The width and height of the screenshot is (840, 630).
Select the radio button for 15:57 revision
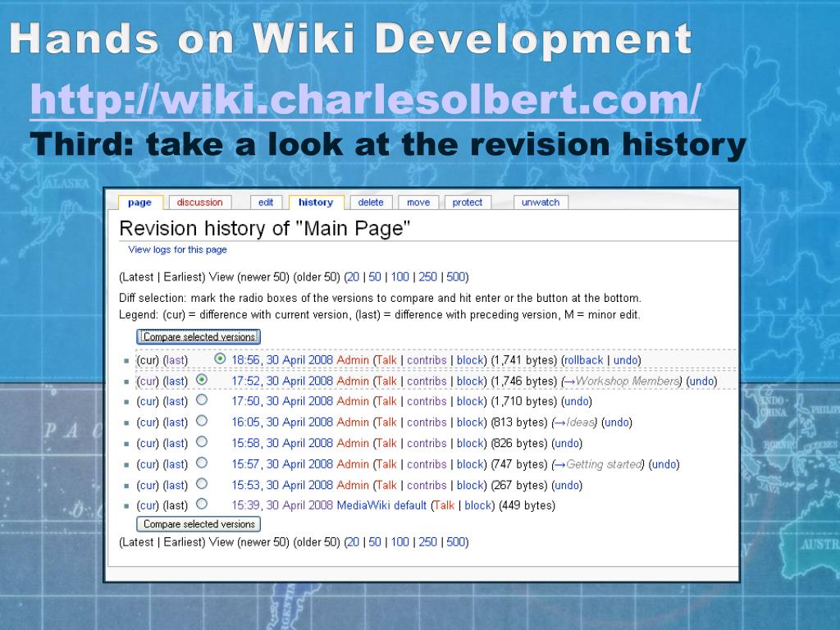click(202, 463)
